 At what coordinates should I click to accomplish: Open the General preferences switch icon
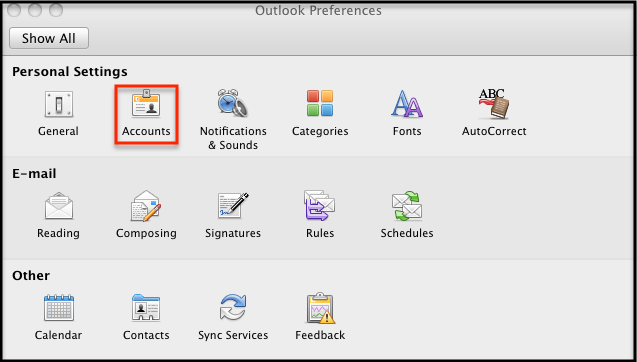(x=58, y=104)
